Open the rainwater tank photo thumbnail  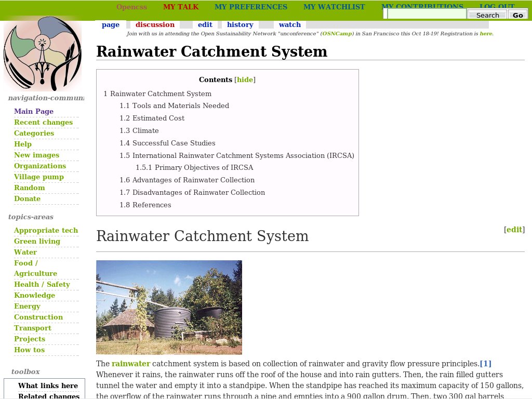pos(169,307)
